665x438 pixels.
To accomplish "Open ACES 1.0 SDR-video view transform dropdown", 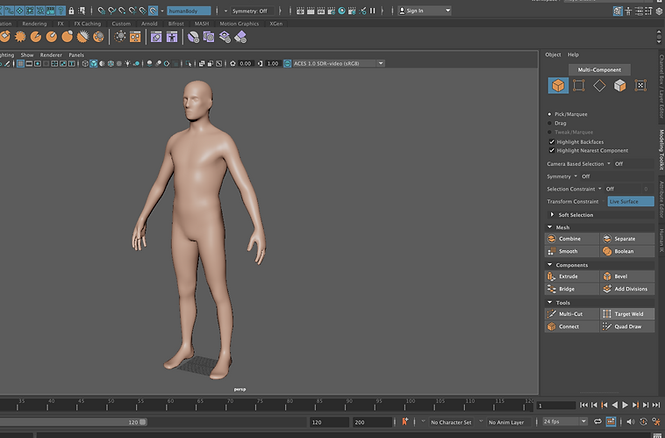I will 338,64.
